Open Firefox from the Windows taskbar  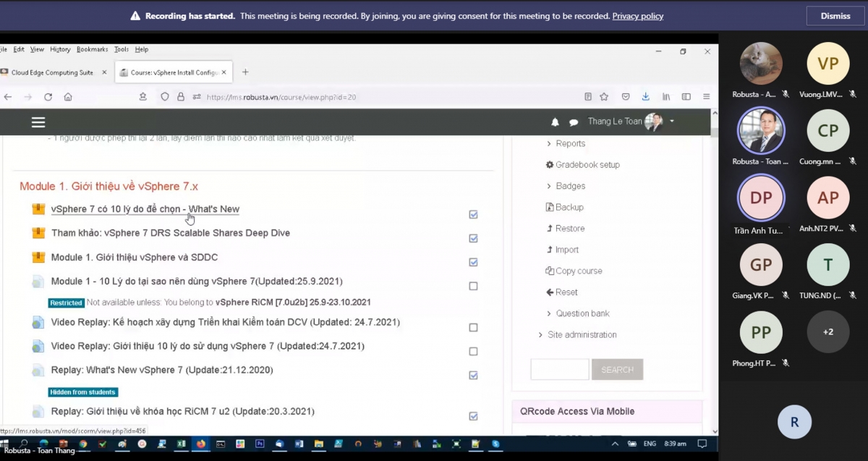pyautogui.click(x=200, y=444)
